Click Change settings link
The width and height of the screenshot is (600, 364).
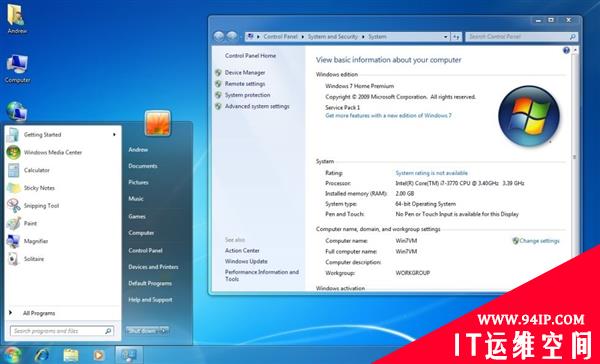coord(540,241)
